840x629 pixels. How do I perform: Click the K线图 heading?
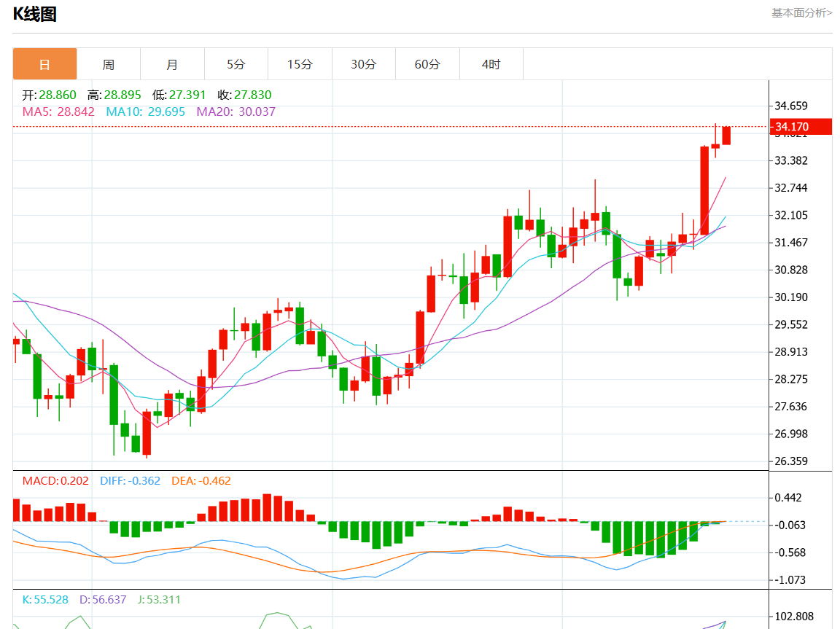(x=34, y=14)
